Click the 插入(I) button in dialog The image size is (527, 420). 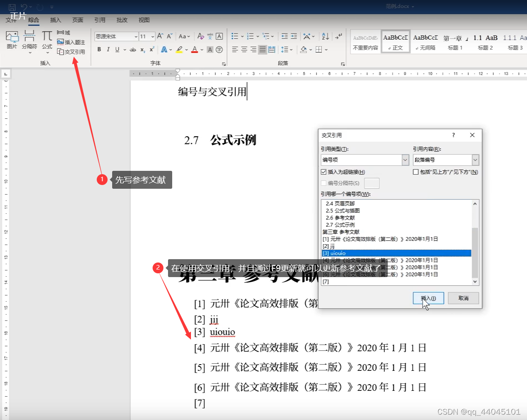click(x=428, y=298)
